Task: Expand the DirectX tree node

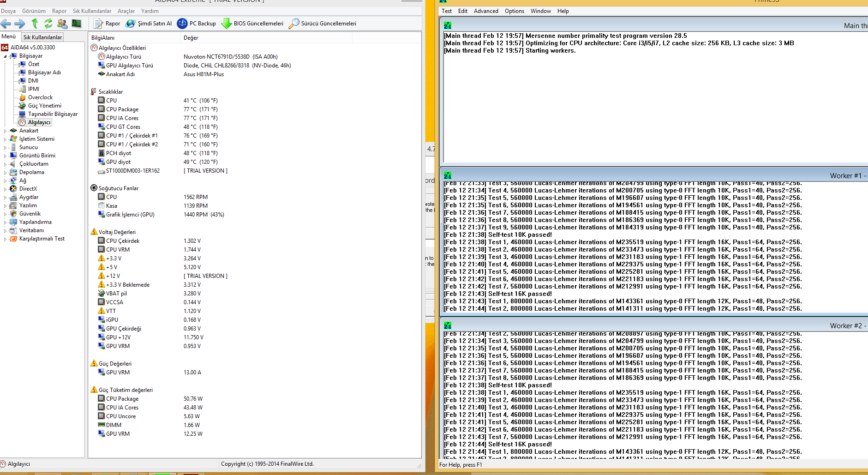Action: tap(5, 189)
